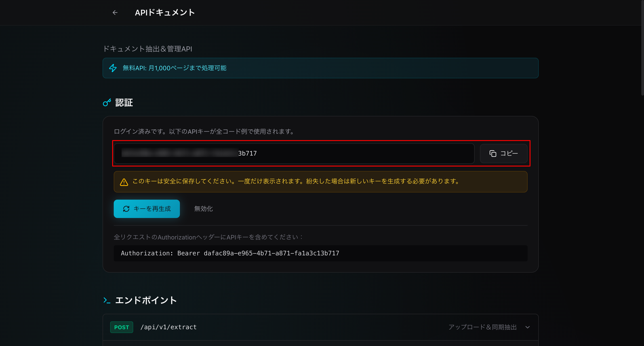The height and width of the screenshot is (346, 644).
Task: Copy the API key using the コピー button
Action: point(503,154)
